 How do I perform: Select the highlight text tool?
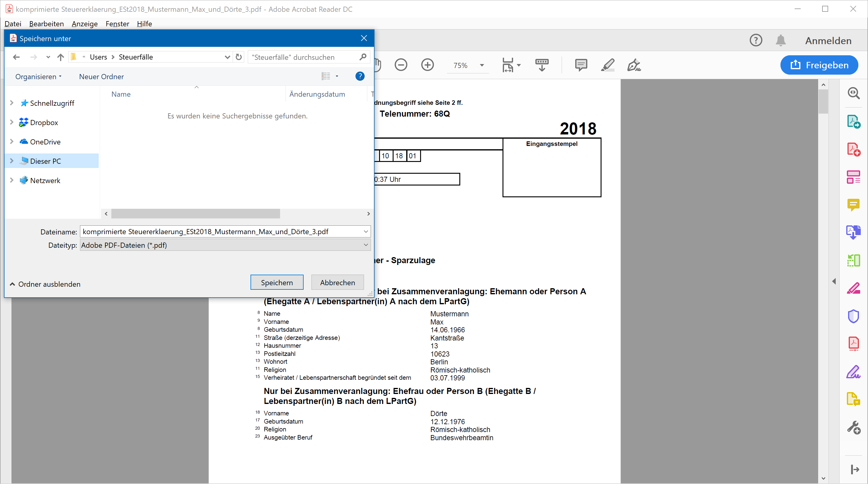click(x=608, y=65)
